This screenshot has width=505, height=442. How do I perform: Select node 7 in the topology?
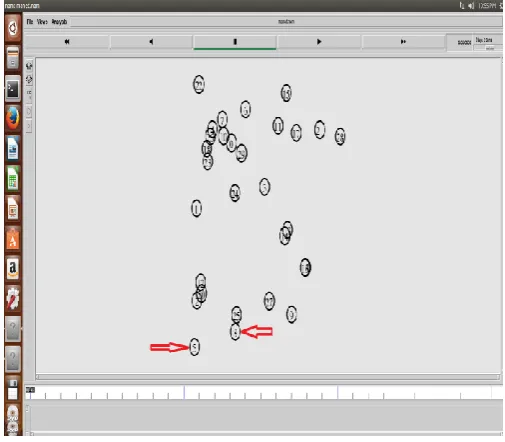[222, 119]
